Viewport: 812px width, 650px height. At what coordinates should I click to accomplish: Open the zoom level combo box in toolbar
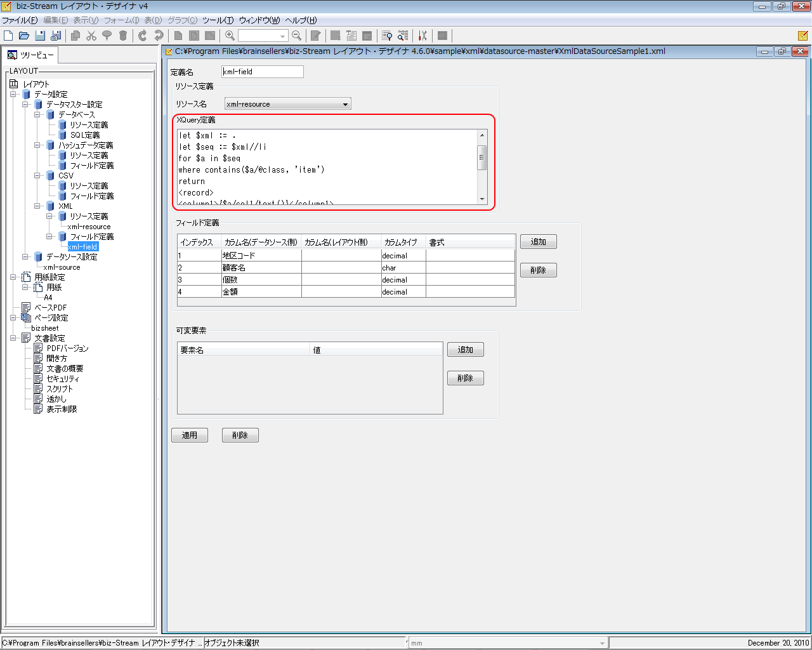pos(263,36)
